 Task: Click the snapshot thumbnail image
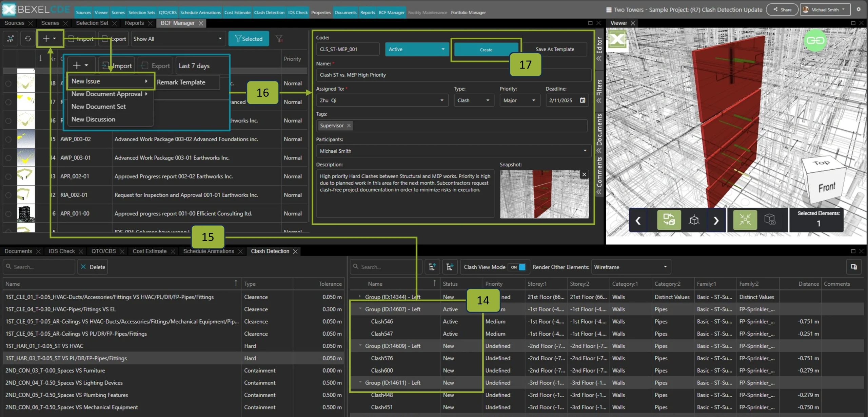tap(544, 194)
